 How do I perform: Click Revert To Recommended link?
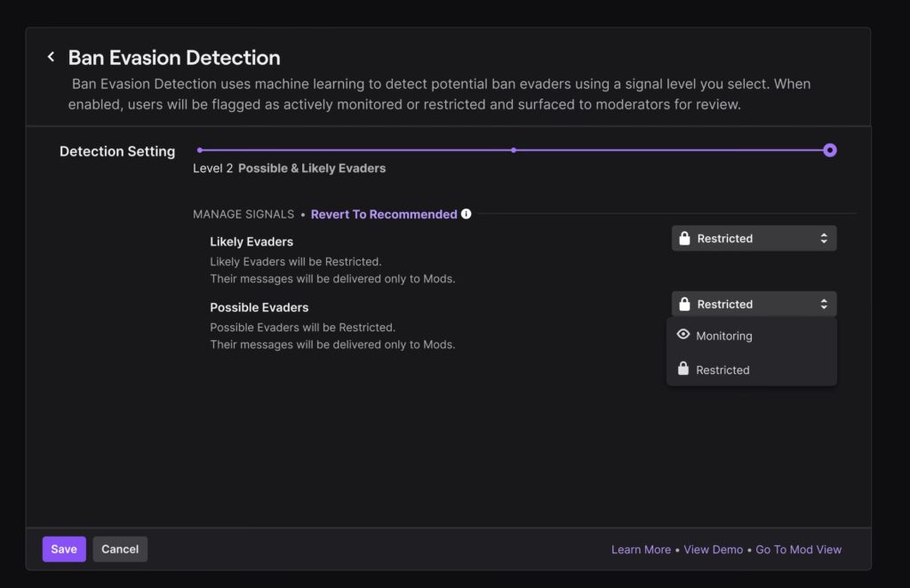click(x=384, y=214)
